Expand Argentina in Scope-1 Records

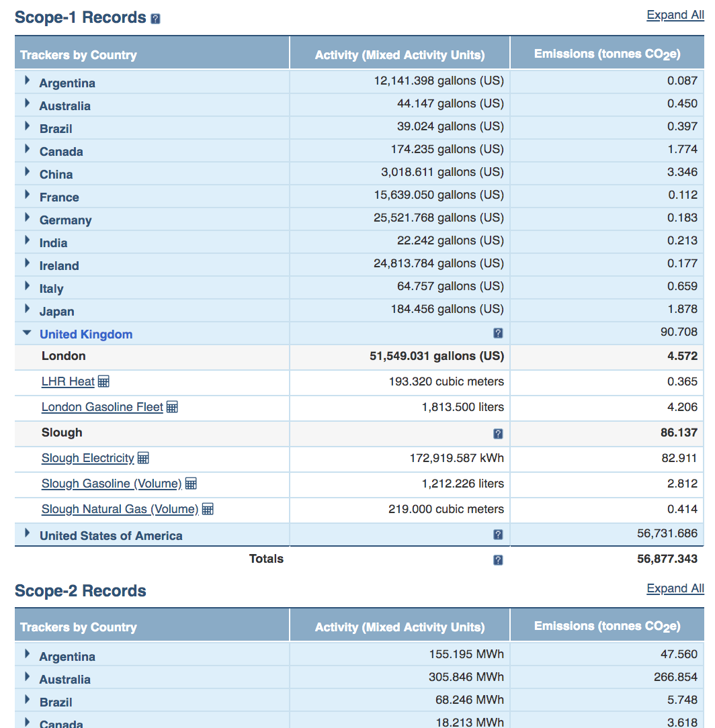click(x=27, y=81)
